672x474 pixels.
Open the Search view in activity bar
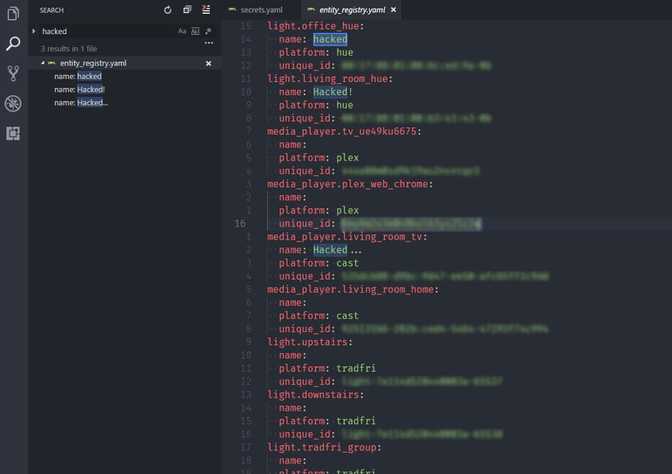(13, 43)
